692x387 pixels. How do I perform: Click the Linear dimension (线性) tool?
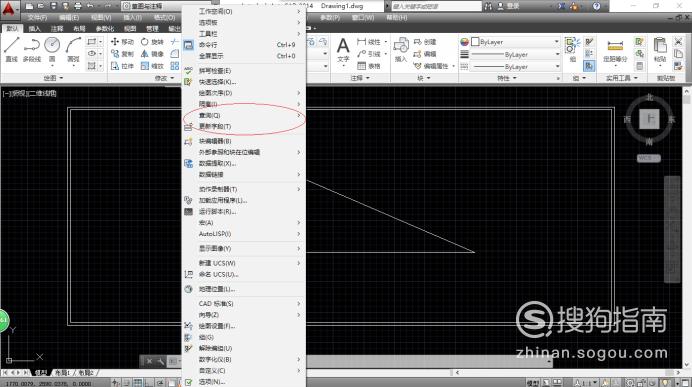[369, 42]
